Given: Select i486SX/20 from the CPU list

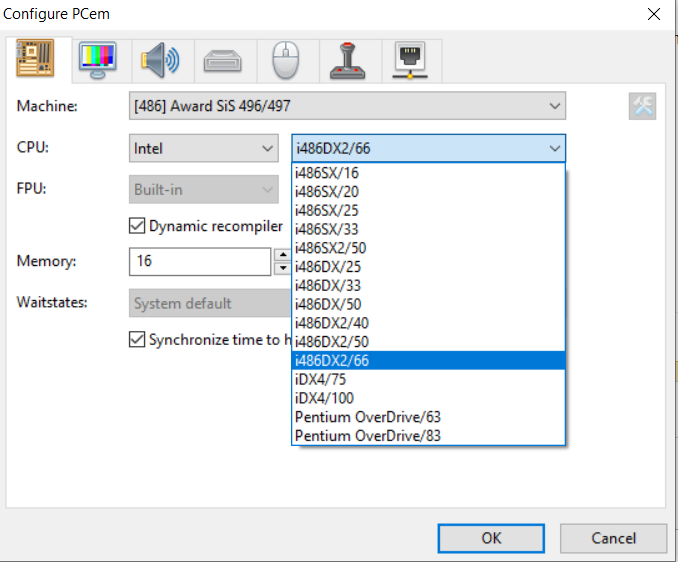Looking at the screenshot, I should pos(429,192).
